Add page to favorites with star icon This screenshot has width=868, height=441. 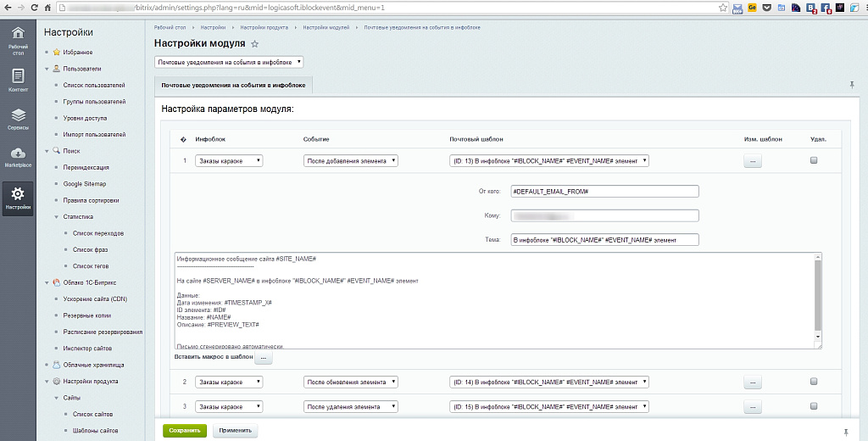tap(255, 43)
